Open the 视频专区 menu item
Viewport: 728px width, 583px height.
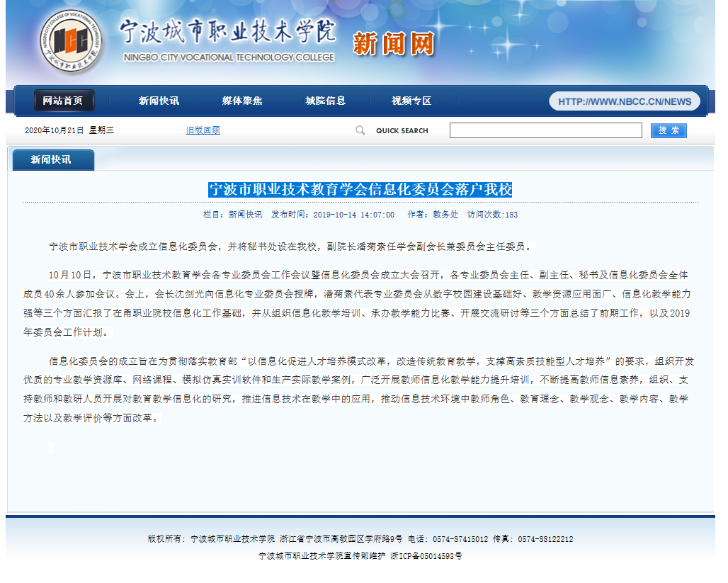[411, 101]
